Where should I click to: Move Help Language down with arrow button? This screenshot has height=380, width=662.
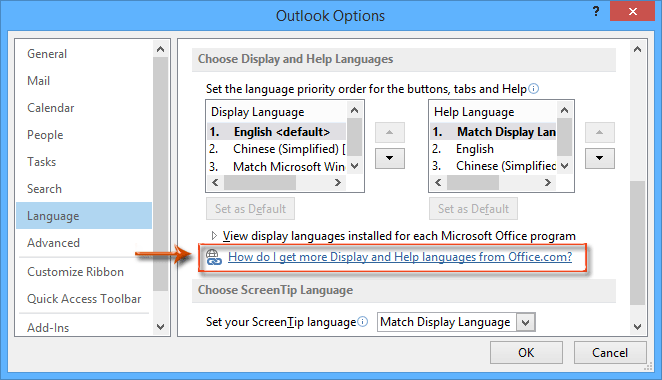coord(600,158)
